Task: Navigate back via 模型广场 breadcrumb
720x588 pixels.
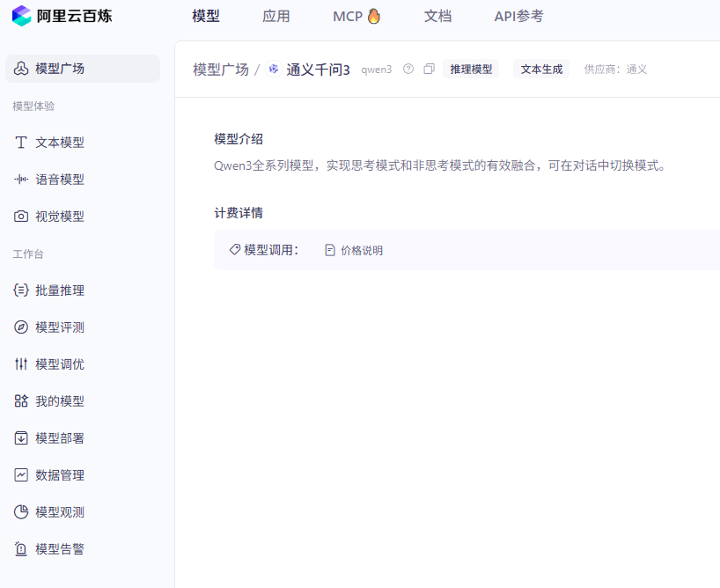Action: (x=221, y=70)
